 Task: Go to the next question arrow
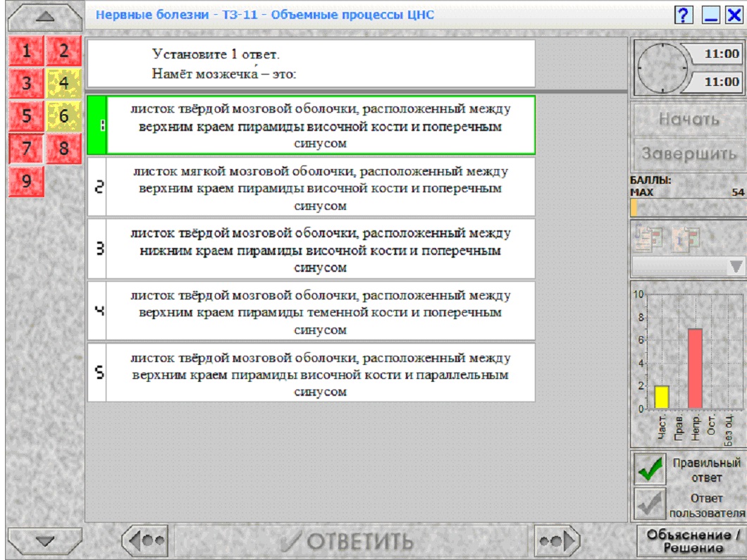[x=557, y=540]
